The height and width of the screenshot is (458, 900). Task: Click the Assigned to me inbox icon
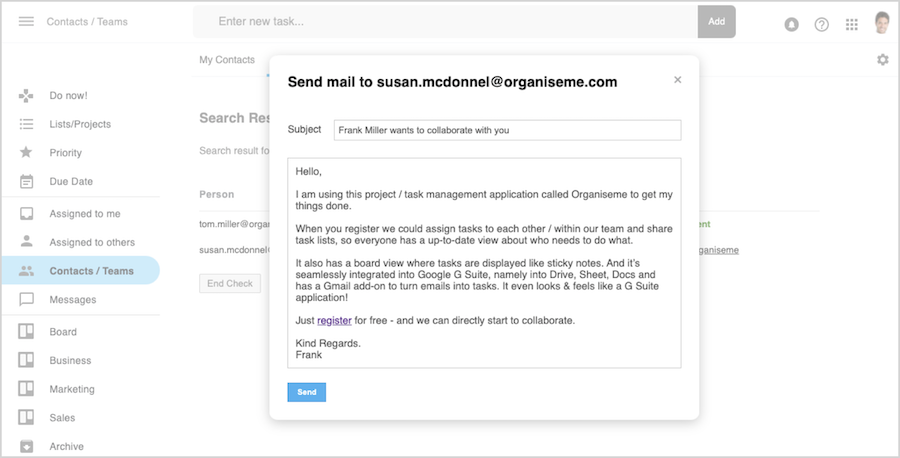click(x=26, y=214)
